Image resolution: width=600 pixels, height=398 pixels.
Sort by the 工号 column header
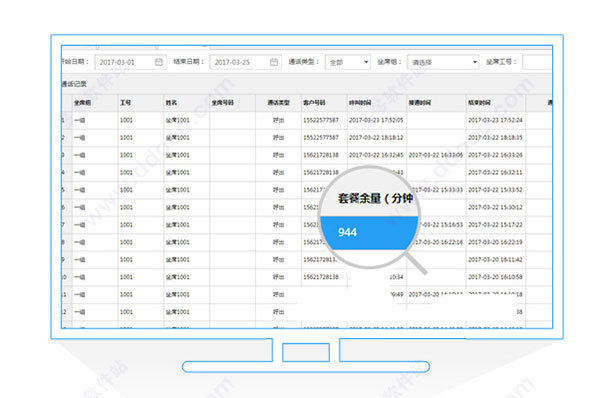[x=126, y=103]
